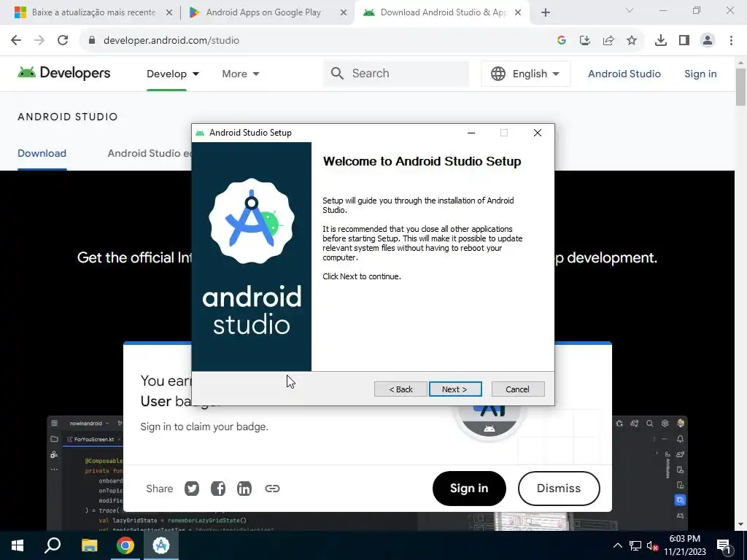This screenshot has height=560, width=747.
Task: Open the Windows notification center
Action: (724, 545)
